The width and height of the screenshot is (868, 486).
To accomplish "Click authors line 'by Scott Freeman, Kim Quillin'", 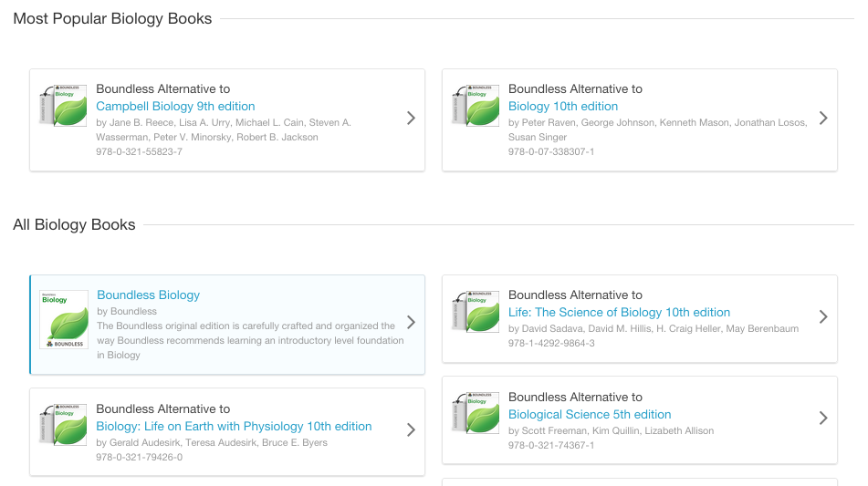I will coord(612,430).
